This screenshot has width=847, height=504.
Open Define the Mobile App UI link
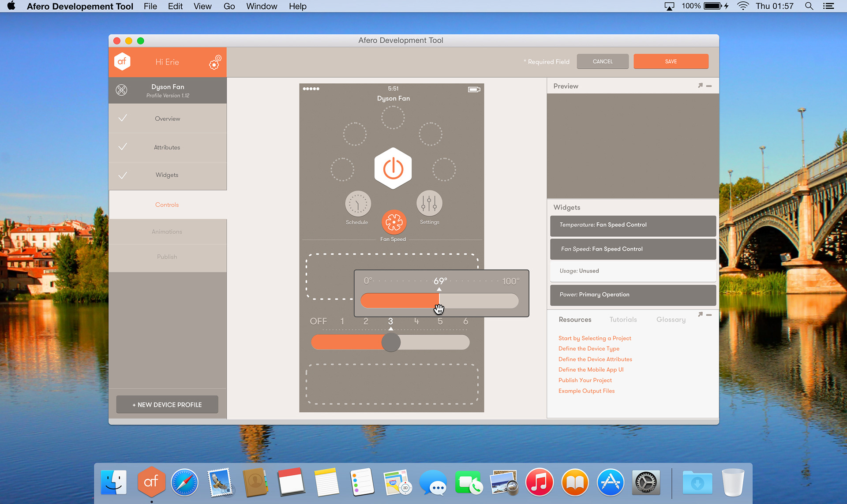591,370
